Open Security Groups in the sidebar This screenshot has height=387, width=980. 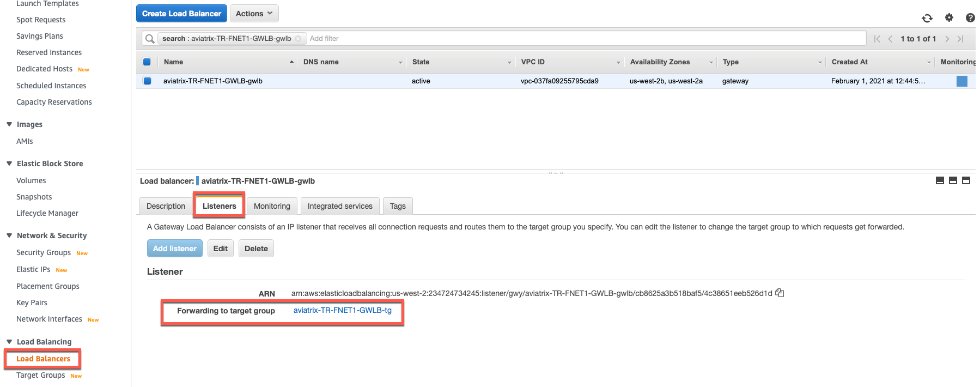(x=44, y=252)
